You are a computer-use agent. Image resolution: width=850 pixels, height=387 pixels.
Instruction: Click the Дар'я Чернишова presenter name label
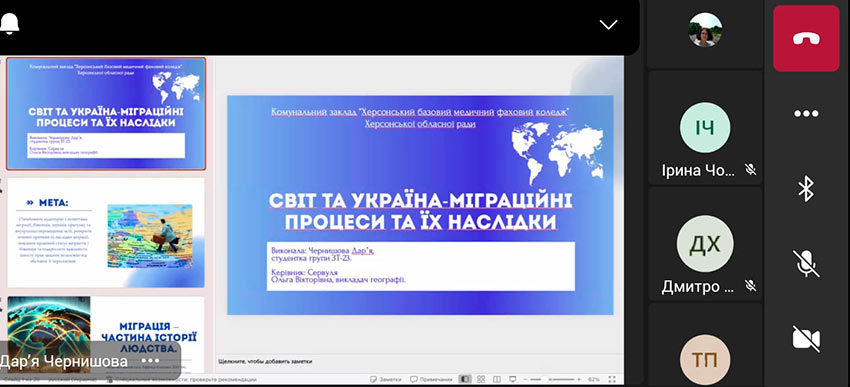64,361
